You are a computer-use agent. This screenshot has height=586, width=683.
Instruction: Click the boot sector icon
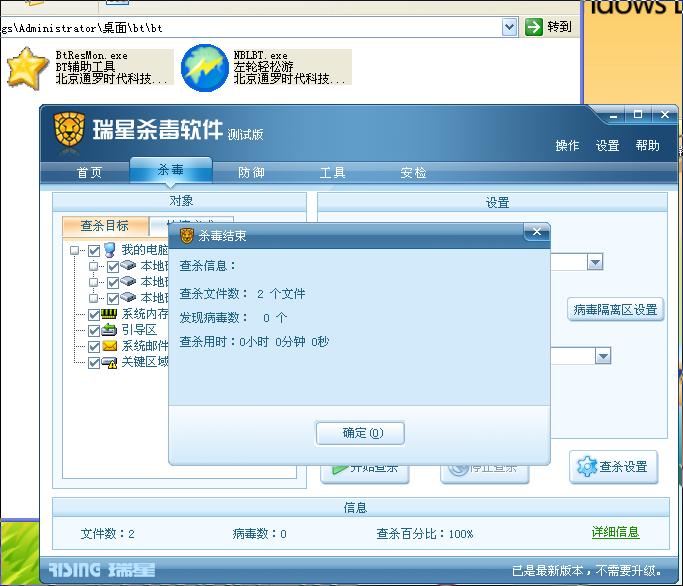(109, 330)
